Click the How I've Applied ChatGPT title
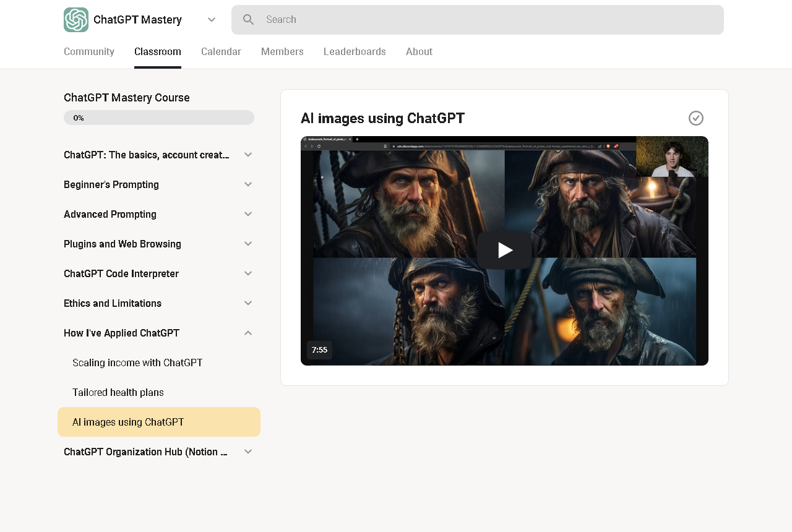The height and width of the screenshot is (532, 792). click(x=121, y=333)
